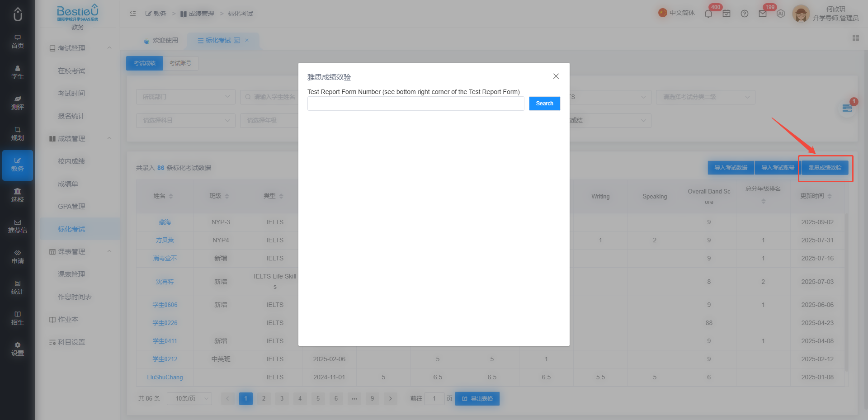This screenshot has width=868, height=420.
Task: Select GPA管理 in the sidebar
Action: coord(71,206)
